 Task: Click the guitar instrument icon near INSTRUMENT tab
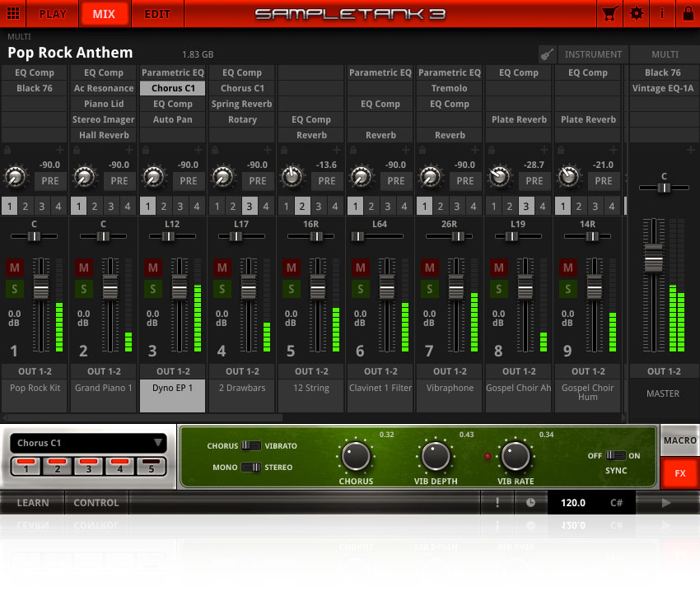pos(548,54)
